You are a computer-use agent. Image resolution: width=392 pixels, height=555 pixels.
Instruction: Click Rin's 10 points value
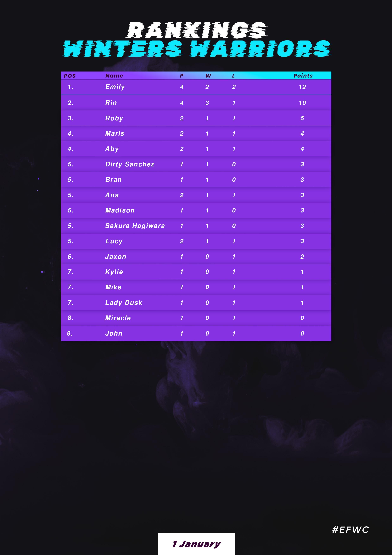coord(302,103)
